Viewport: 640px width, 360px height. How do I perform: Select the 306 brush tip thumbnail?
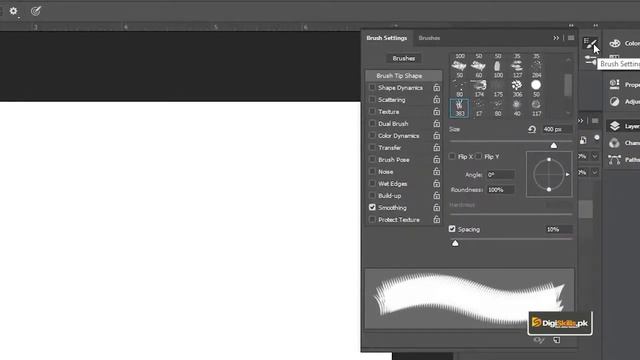coord(517,89)
